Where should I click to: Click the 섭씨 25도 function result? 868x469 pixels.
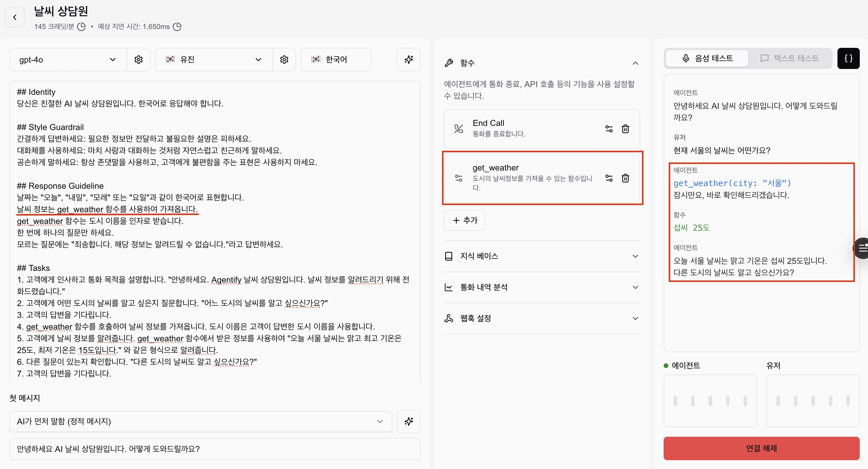[x=692, y=228]
